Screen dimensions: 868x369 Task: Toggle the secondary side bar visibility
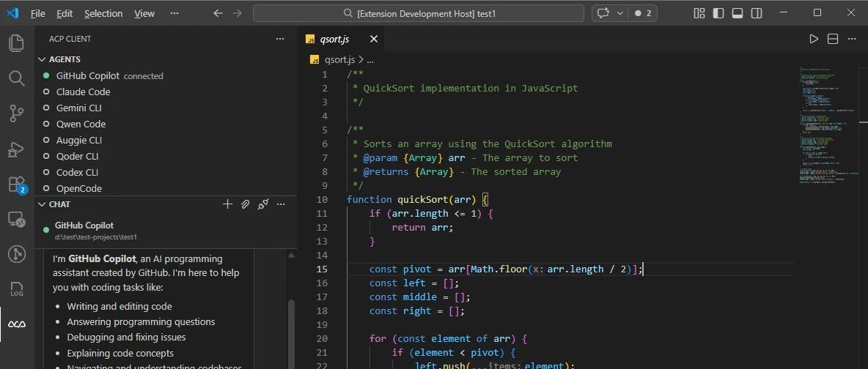click(x=756, y=13)
